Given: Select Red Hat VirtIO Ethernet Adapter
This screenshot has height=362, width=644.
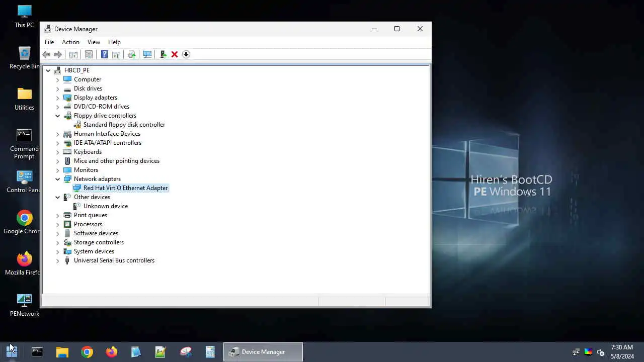Looking at the screenshot, I should 125,188.
